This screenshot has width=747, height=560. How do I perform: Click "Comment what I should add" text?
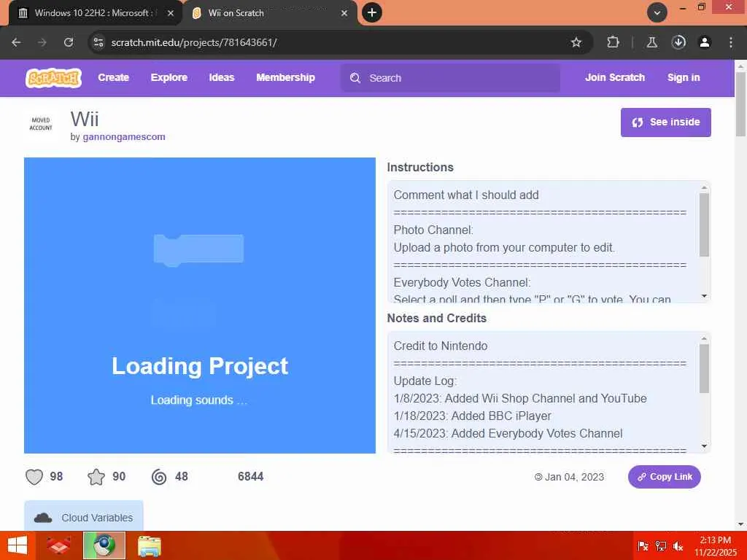coord(466,195)
